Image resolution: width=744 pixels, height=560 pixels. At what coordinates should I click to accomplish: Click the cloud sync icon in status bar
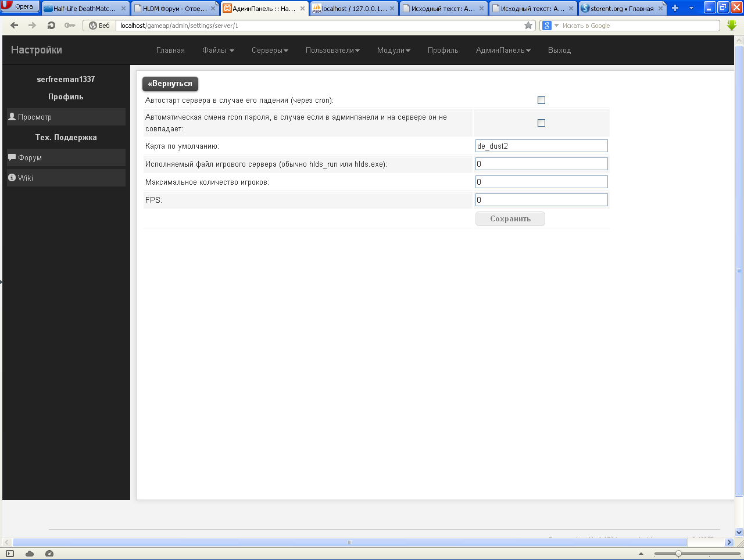coord(30,554)
